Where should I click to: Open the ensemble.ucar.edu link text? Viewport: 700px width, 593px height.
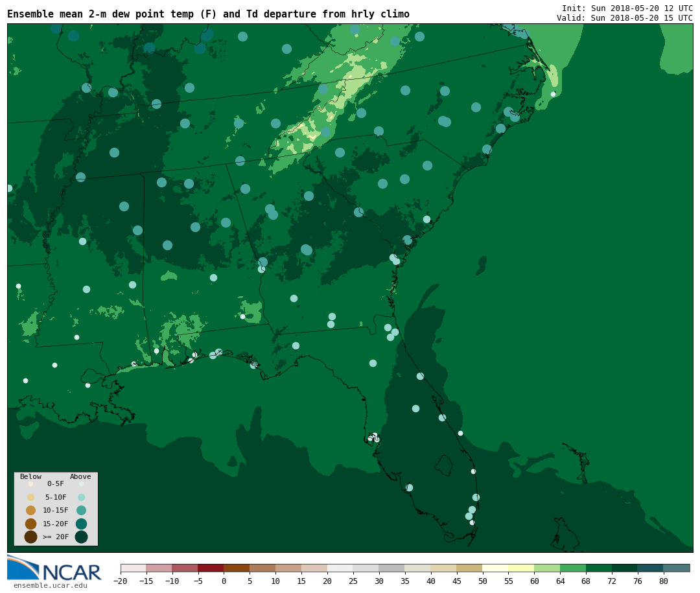51,585
